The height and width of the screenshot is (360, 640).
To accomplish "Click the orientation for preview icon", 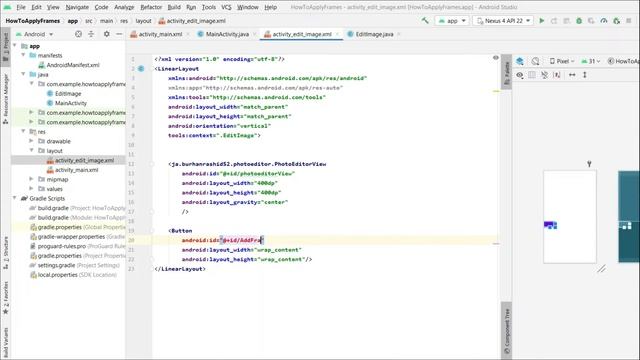I will 535,61.
